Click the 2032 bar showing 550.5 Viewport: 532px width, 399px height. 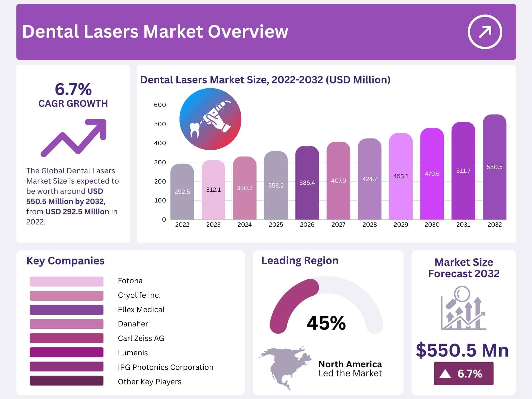494,167
